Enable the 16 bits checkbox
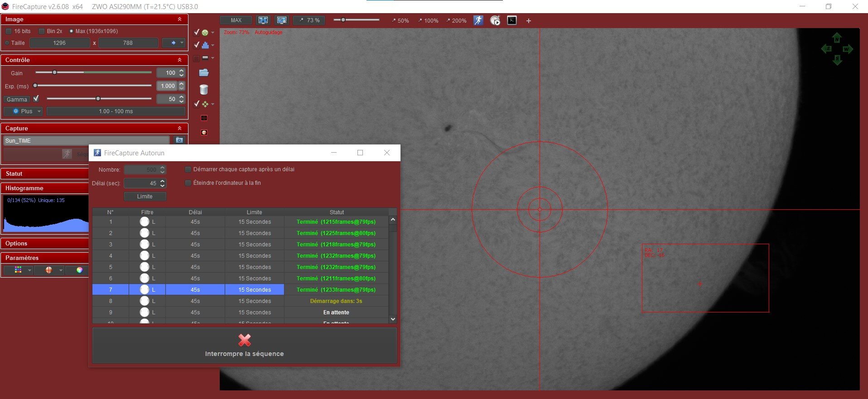 point(9,31)
